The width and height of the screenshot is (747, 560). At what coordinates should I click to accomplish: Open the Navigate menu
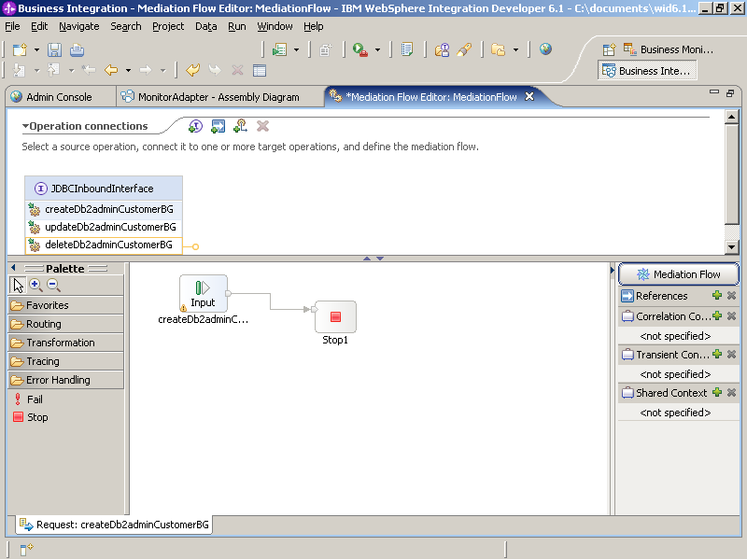pyautogui.click(x=79, y=27)
